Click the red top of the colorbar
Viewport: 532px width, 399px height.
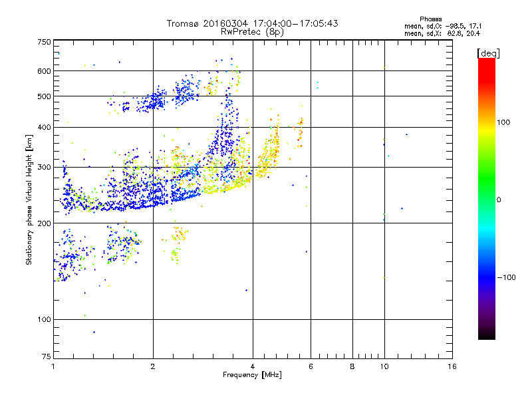click(x=486, y=62)
